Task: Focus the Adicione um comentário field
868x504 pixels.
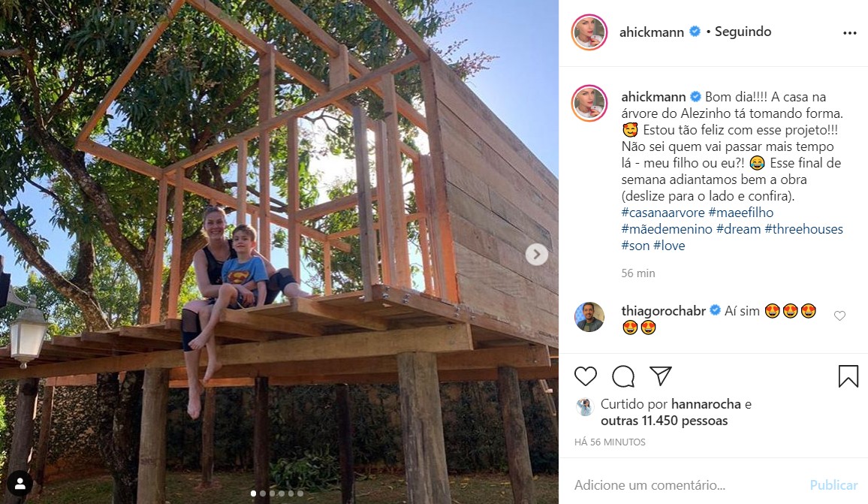Action: [686, 485]
